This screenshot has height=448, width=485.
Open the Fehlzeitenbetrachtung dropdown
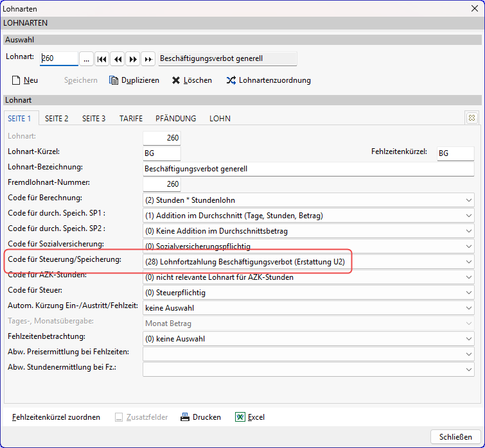click(468, 339)
